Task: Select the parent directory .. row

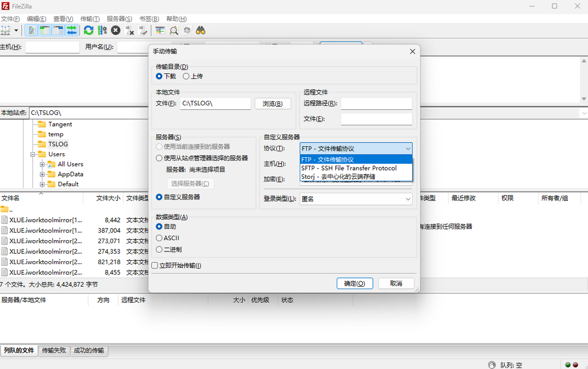Action: 74,209
